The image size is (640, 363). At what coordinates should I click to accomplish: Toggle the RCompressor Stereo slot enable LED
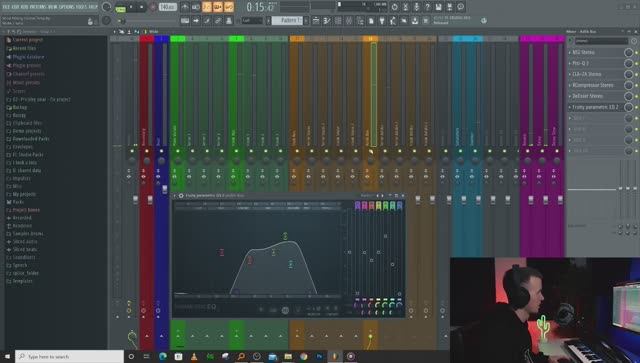tap(636, 85)
